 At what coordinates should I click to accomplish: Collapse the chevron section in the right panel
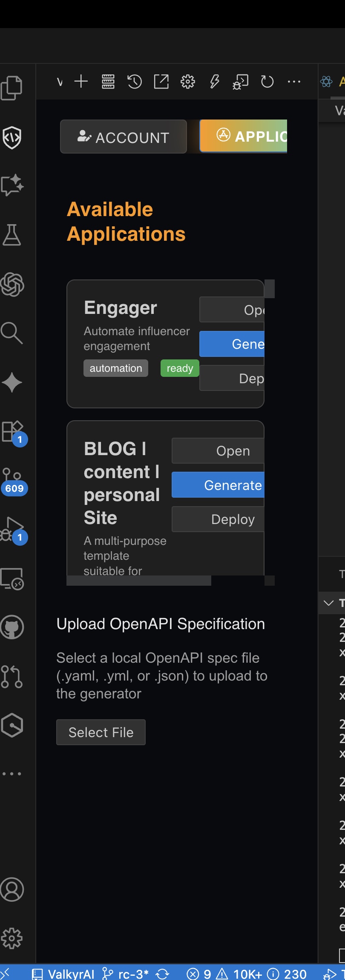[328, 603]
